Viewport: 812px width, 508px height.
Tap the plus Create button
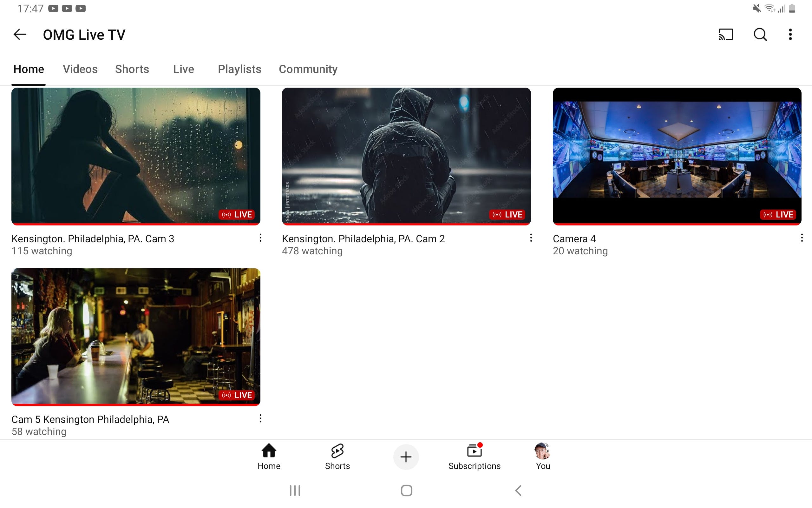pos(406,457)
